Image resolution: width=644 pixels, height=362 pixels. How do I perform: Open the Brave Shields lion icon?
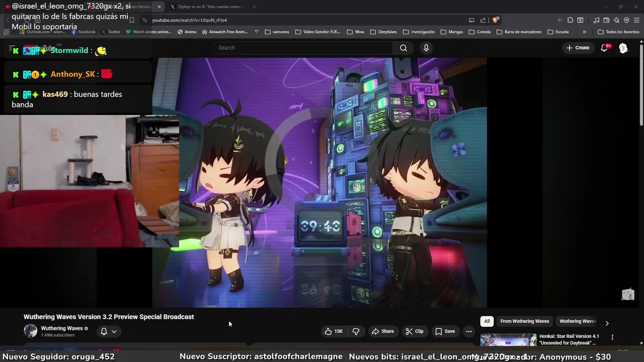tap(496, 20)
